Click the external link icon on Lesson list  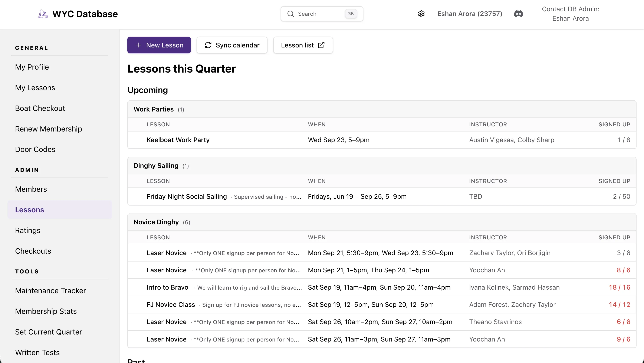[321, 45]
